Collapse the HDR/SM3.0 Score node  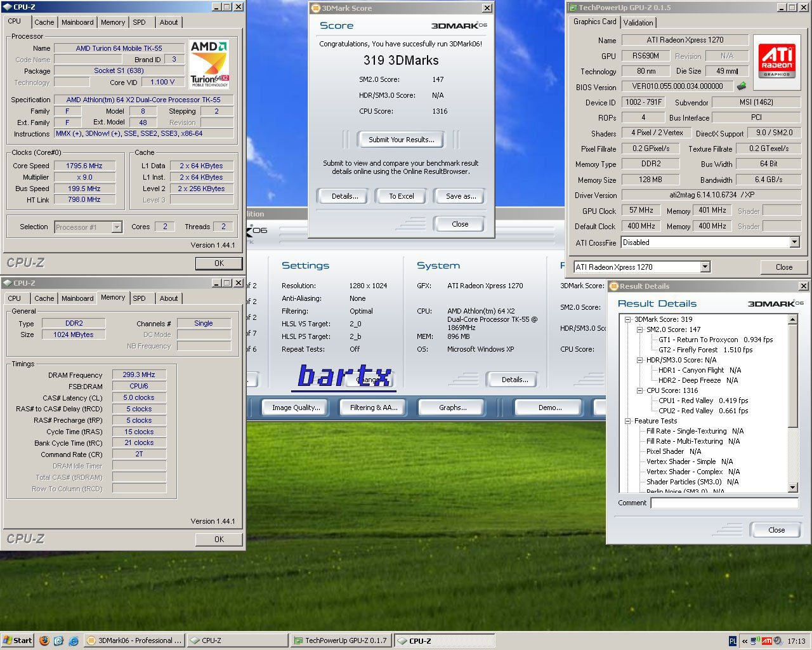pyautogui.click(x=639, y=360)
